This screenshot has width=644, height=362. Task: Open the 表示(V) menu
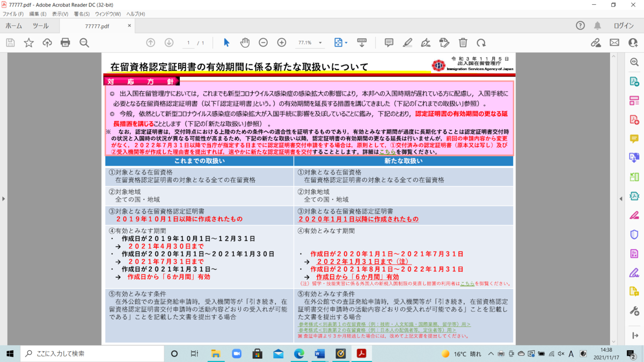(x=60, y=14)
